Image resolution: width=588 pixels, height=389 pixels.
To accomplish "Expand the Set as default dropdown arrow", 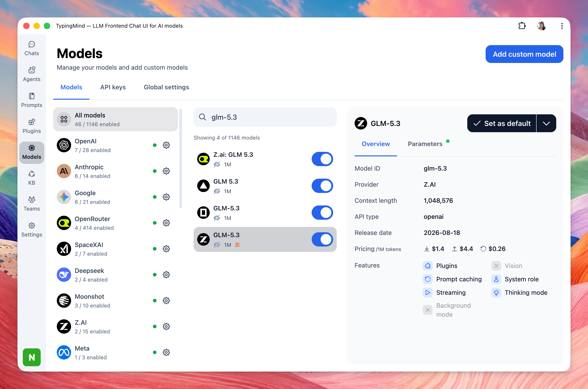I will click(546, 123).
